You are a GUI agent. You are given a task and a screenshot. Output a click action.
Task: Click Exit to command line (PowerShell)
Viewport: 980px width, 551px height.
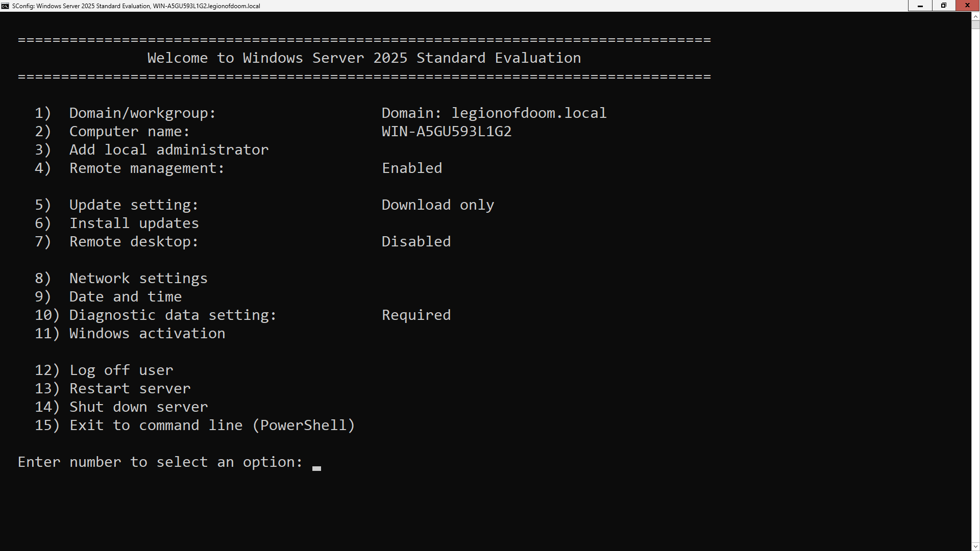click(212, 425)
